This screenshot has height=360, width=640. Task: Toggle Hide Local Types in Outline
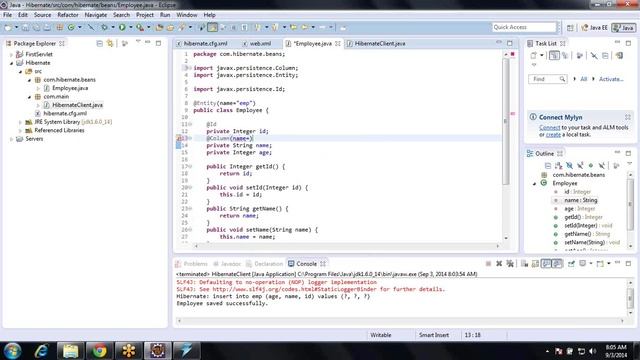click(x=602, y=165)
